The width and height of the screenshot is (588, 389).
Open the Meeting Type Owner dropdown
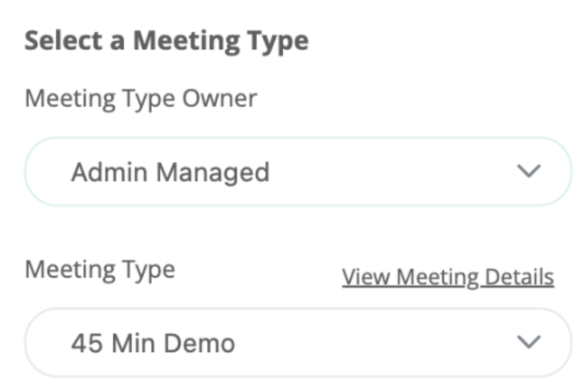point(298,172)
